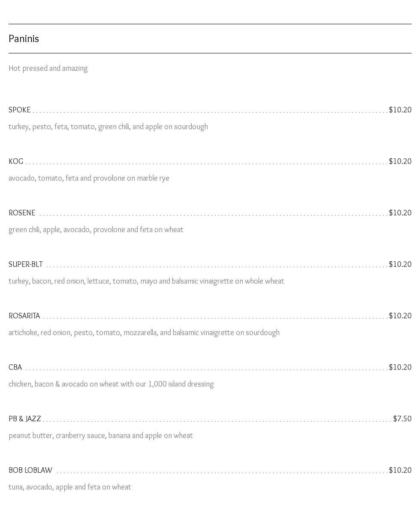Click the ROSENE price
Screen dimensions: 419x532
tap(400, 213)
